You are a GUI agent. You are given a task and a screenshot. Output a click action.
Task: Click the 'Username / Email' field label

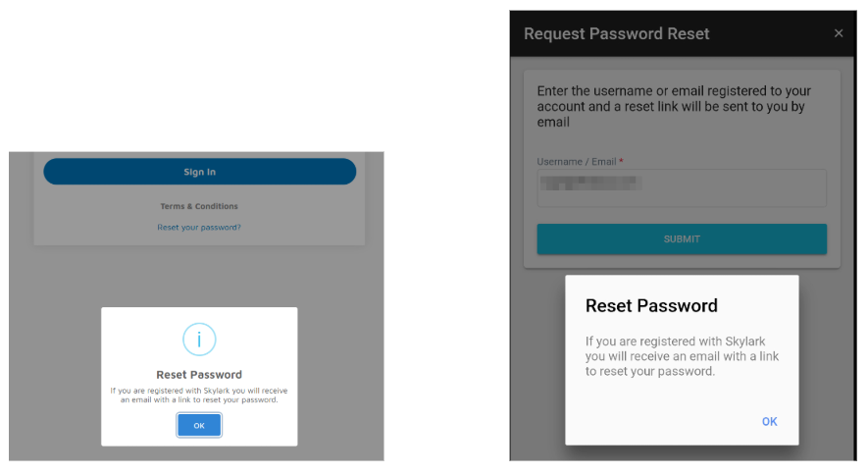577,161
